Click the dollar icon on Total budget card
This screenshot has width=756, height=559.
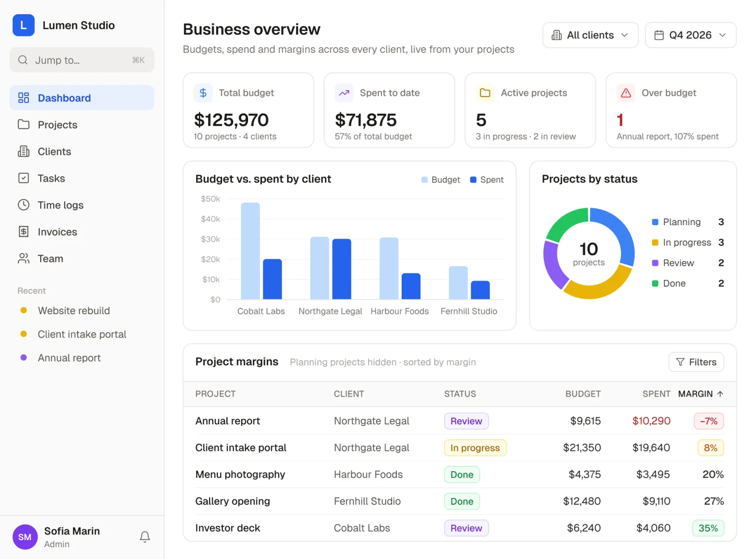[x=203, y=93]
